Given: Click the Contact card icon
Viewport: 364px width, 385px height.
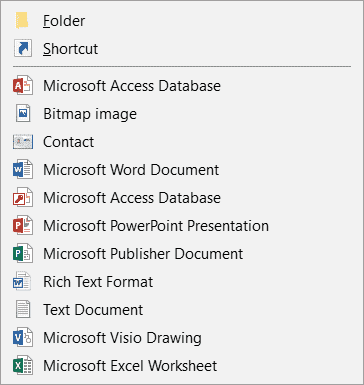Looking at the screenshot, I should [23, 142].
